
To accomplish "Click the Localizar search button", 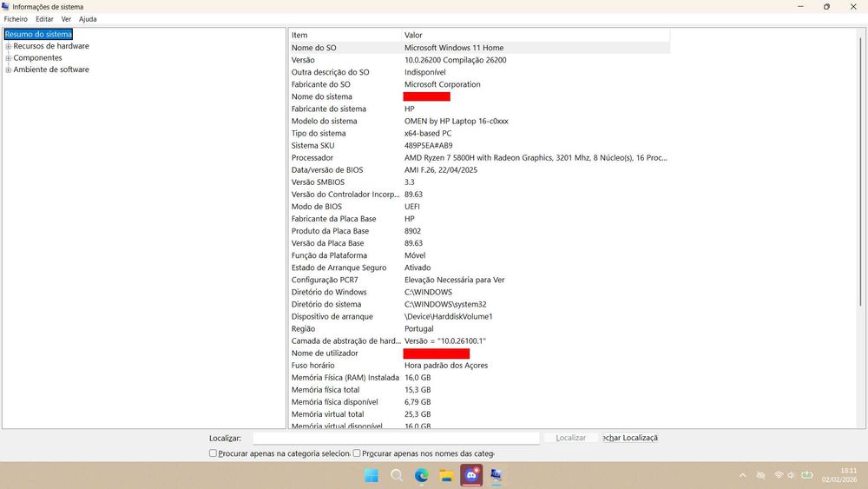I will (570, 438).
